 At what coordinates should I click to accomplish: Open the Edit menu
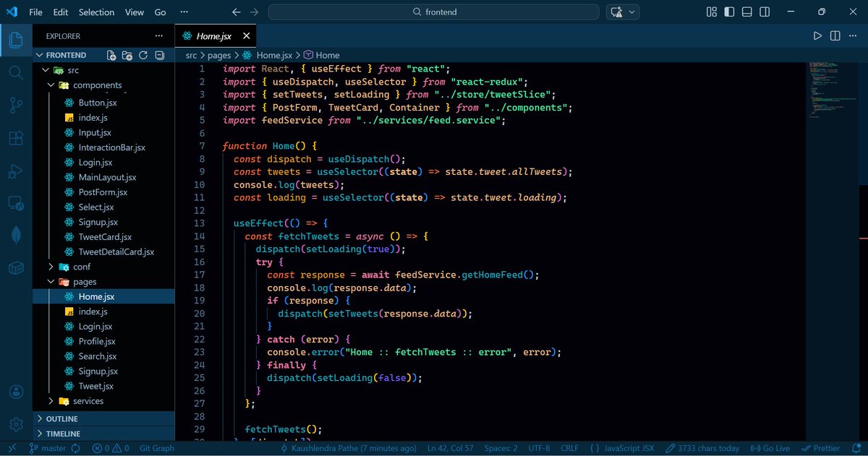[60, 12]
